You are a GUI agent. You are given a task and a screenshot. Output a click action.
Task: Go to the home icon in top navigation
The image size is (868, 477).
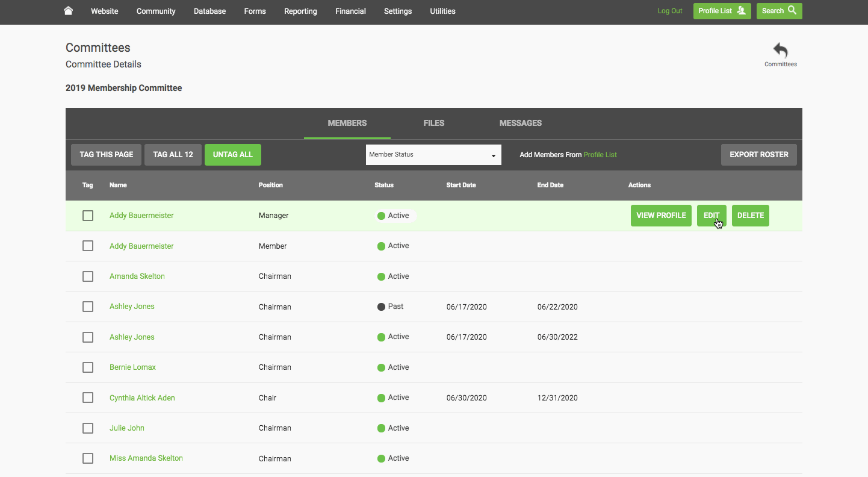[68, 11]
